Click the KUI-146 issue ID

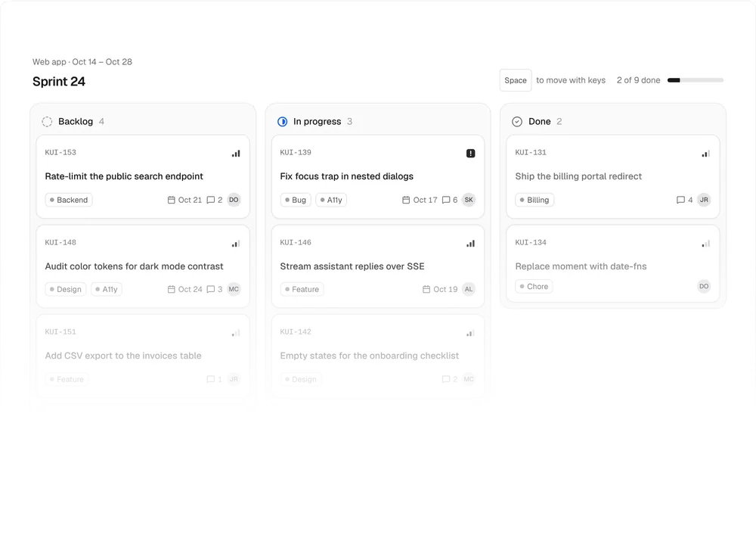click(296, 242)
